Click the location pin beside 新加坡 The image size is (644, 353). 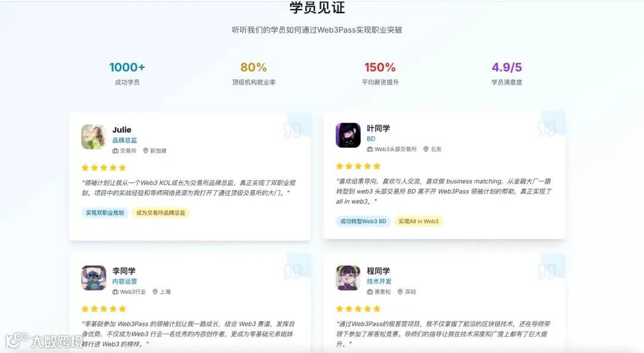pos(145,151)
